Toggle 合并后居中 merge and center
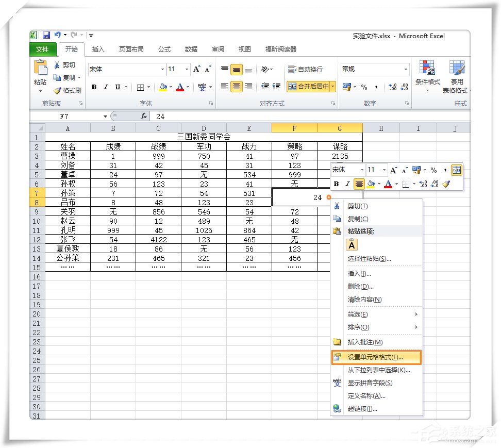Screen dimensions: 501x448 pyautogui.click(x=308, y=87)
